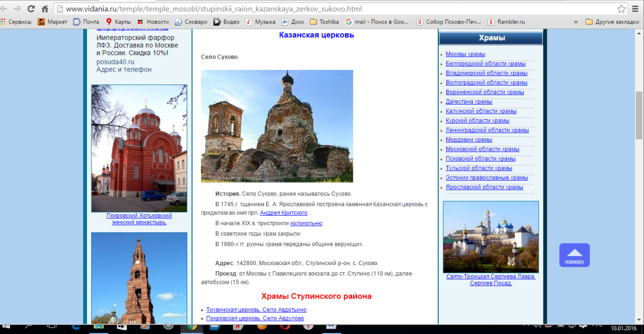This screenshot has width=644, height=334.
Task: Click the Храмы Ступинского района heading
Action: pyautogui.click(x=316, y=296)
